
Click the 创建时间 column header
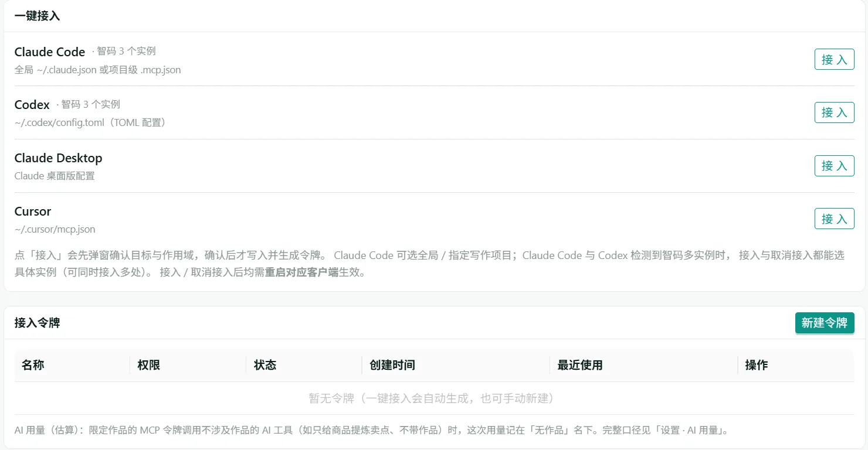pos(392,365)
